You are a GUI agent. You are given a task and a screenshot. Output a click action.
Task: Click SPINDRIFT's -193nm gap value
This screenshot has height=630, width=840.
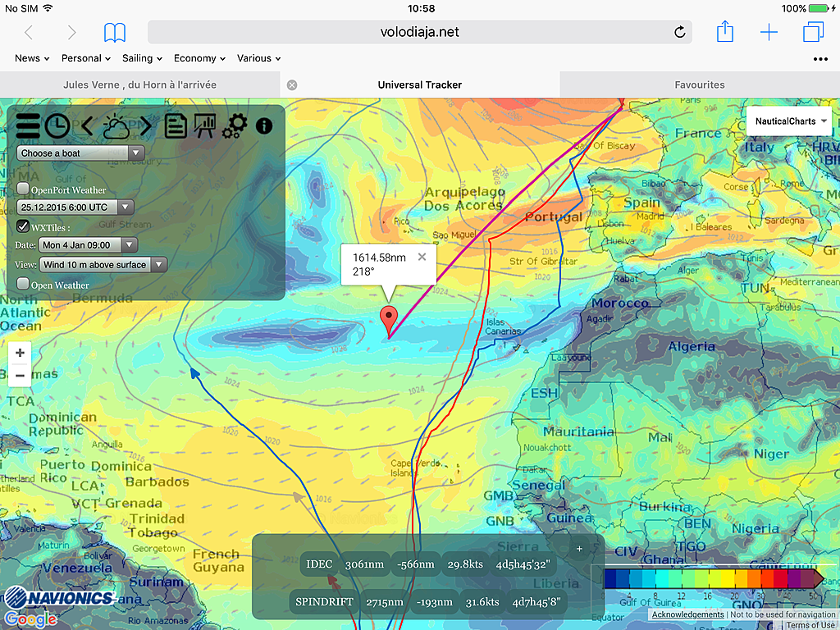coord(435,602)
